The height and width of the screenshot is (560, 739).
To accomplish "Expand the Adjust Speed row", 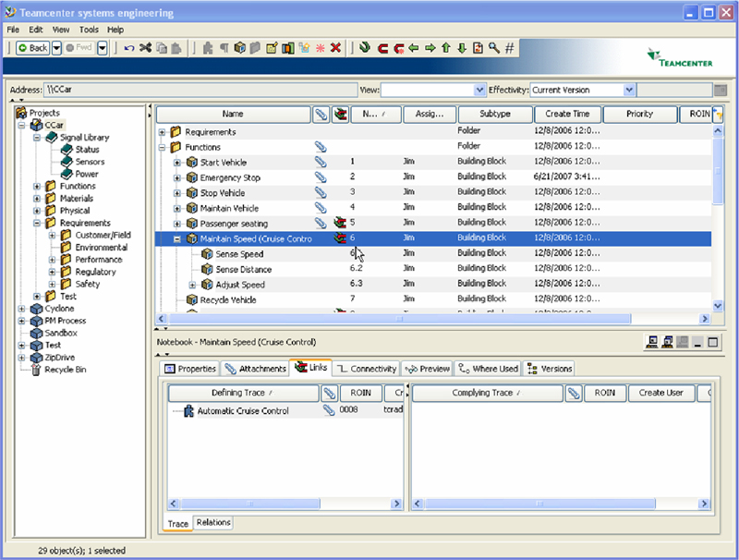I will (x=192, y=285).
